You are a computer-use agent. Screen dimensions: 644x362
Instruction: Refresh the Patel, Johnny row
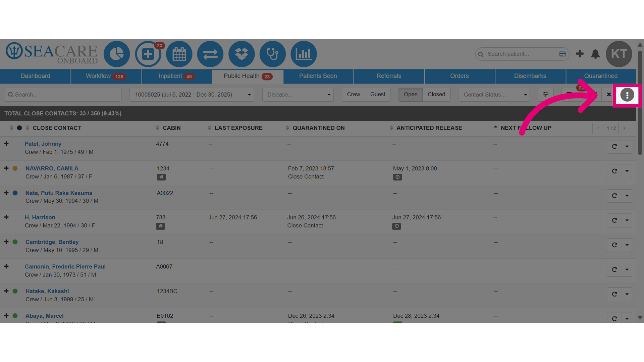[x=614, y=146]
